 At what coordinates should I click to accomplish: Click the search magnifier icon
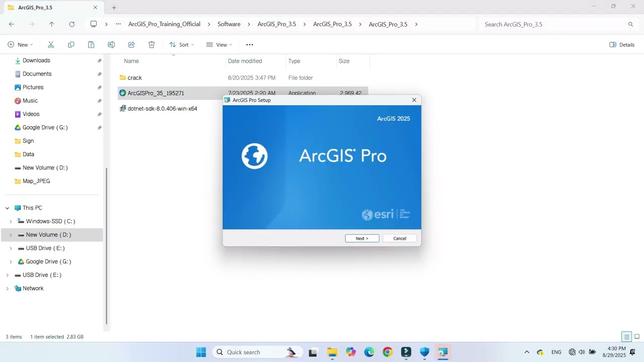point(630,24)
